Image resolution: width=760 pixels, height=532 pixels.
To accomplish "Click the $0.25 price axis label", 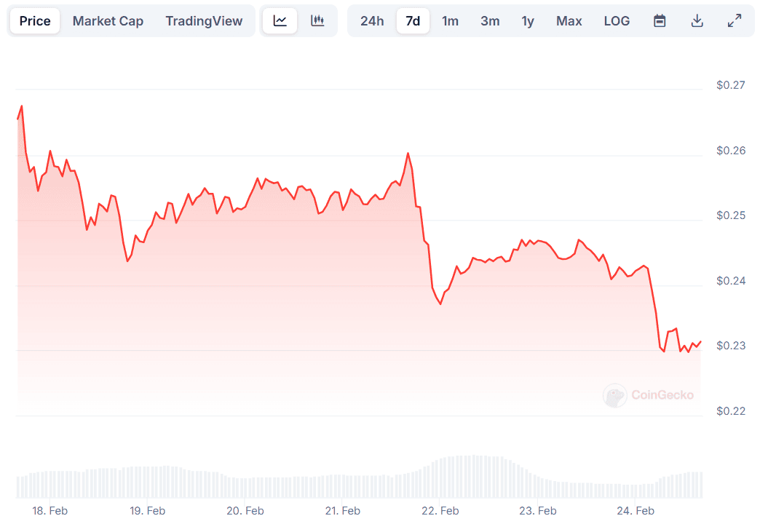I will click(x=731, y=215).
